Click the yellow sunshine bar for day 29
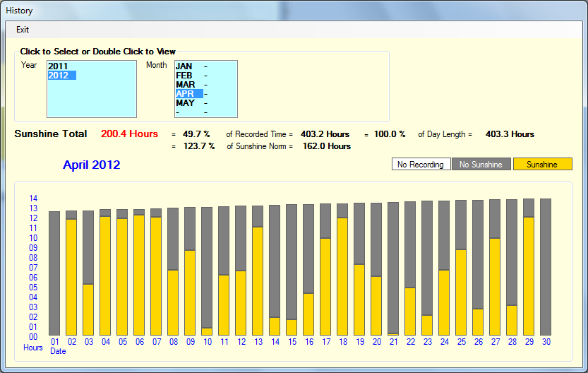 (529, 276)
